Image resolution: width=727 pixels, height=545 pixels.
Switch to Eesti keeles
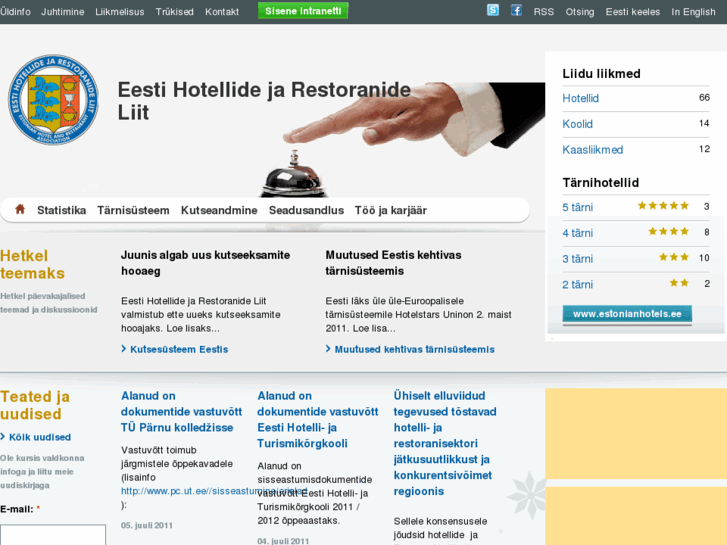[x=632, y=12]
